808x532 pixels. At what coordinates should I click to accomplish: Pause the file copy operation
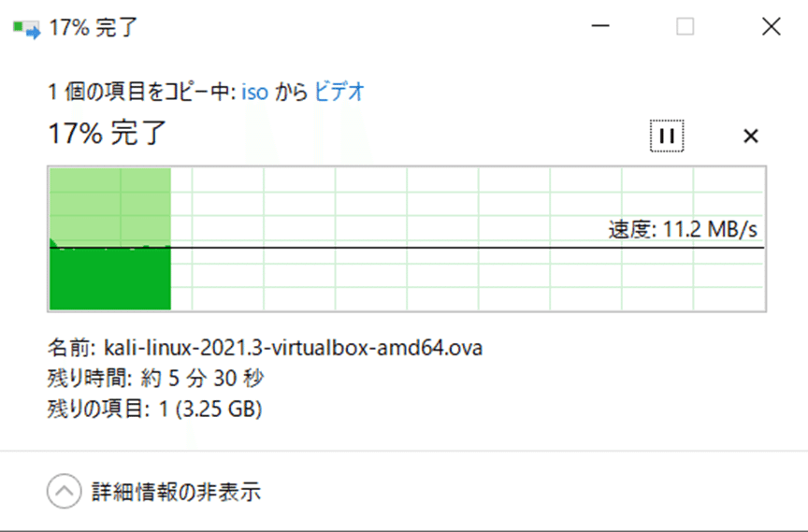[667, 136]
